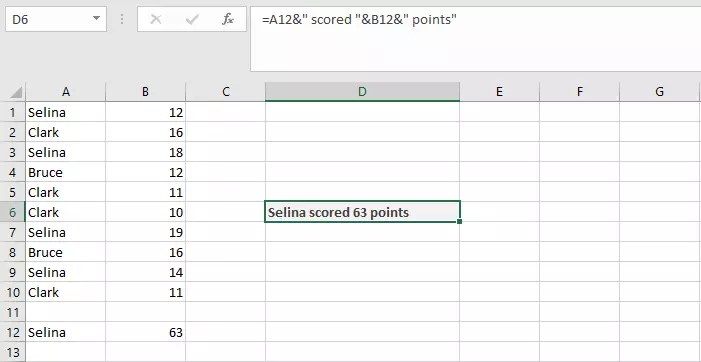Click the Select All corner triangle

click(16, 93)
